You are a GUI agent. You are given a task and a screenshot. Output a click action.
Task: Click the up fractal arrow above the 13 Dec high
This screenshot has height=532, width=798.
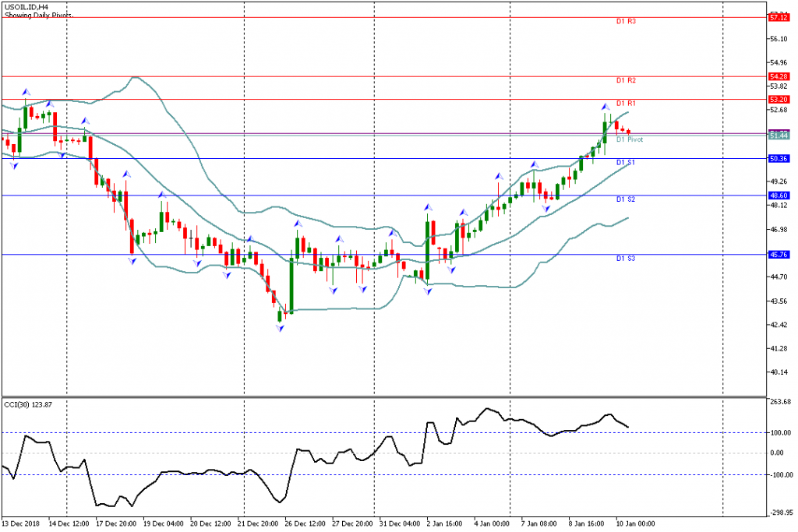tap(26, 92)
